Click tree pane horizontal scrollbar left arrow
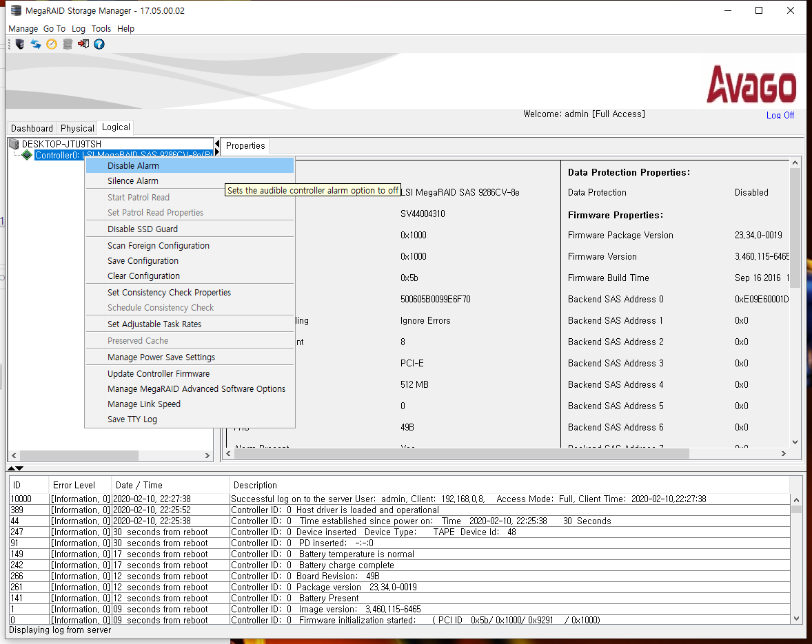Image resolution: width=812 pixels, height=644 pixels. [x=14, y=455]
